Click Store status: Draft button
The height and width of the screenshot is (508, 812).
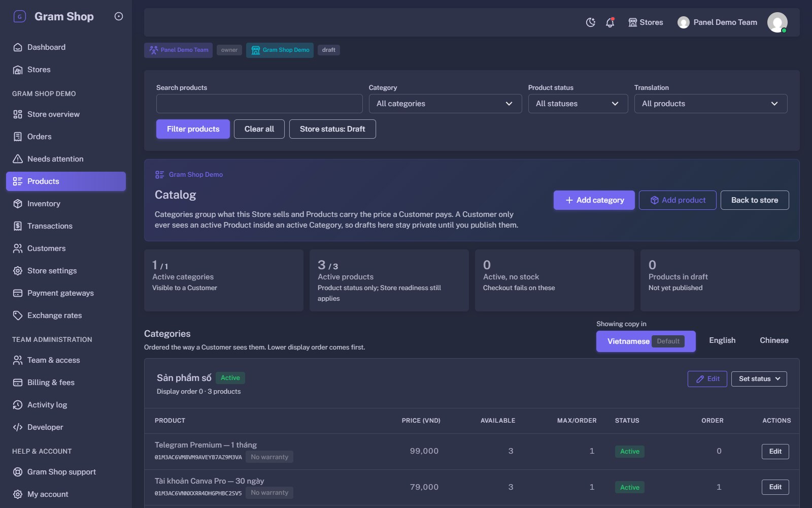tap(332, 129)
